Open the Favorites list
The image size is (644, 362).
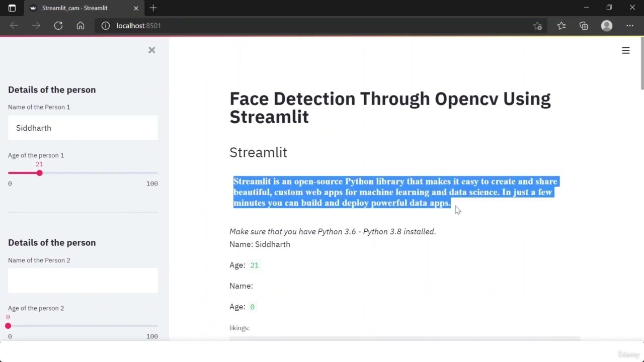(561, 26)
